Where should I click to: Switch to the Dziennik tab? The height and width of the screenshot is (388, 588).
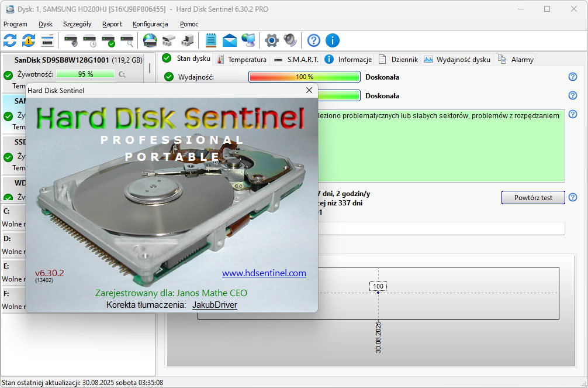tap(398, 59)
